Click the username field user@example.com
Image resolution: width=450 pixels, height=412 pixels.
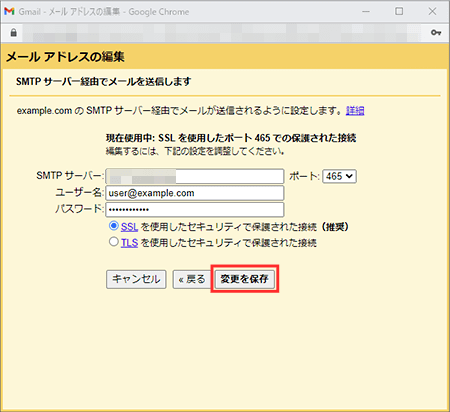point(195,193)
